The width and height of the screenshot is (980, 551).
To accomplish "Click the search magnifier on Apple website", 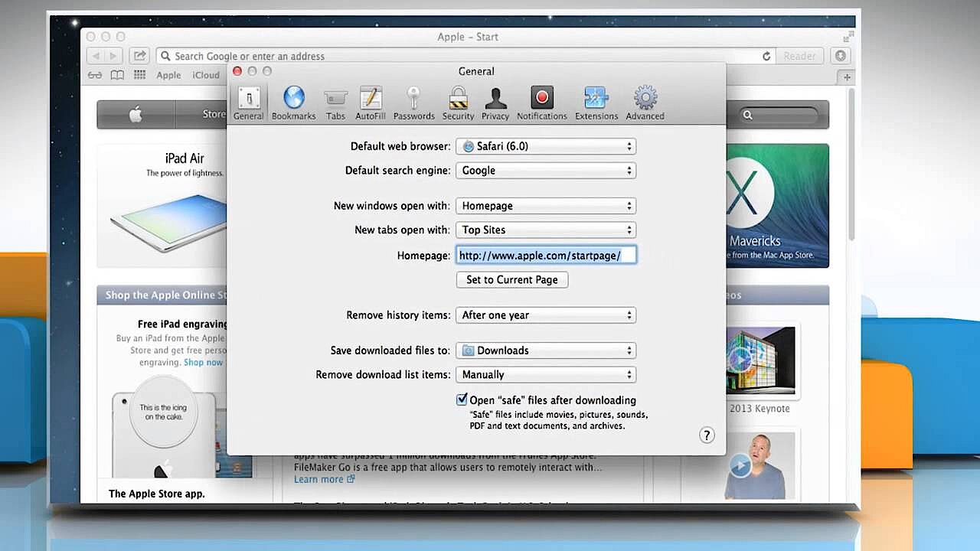I will pos(748,115).
